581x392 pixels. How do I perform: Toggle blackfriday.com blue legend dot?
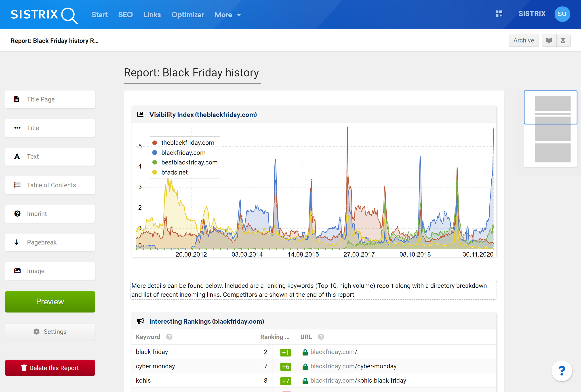(x=155, y=152)
